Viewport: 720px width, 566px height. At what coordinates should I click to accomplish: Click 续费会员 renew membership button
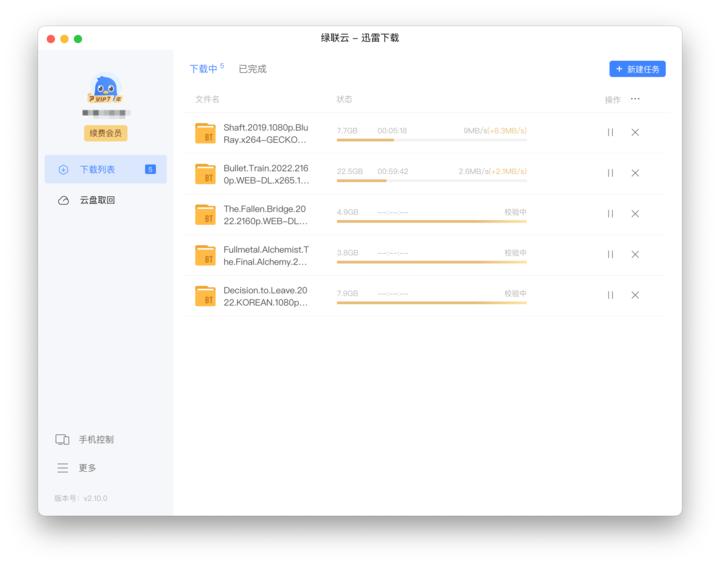point(106,133)
